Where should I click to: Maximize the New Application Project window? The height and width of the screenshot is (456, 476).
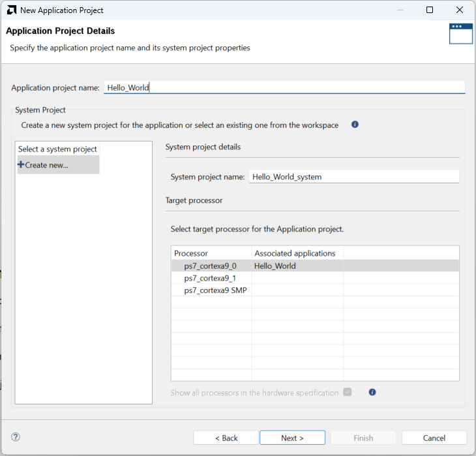[x=429, y=10]
